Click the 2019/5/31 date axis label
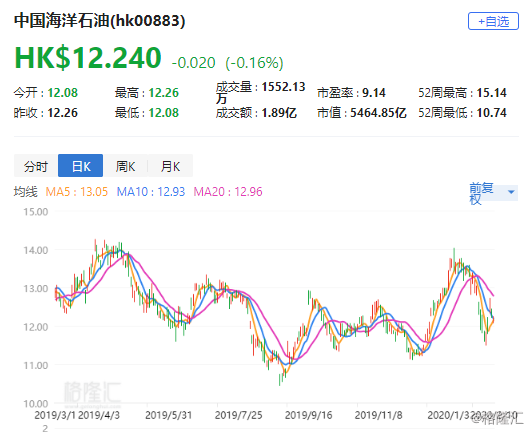The width and height of the screenshot is (531, 432). (168, 415)
